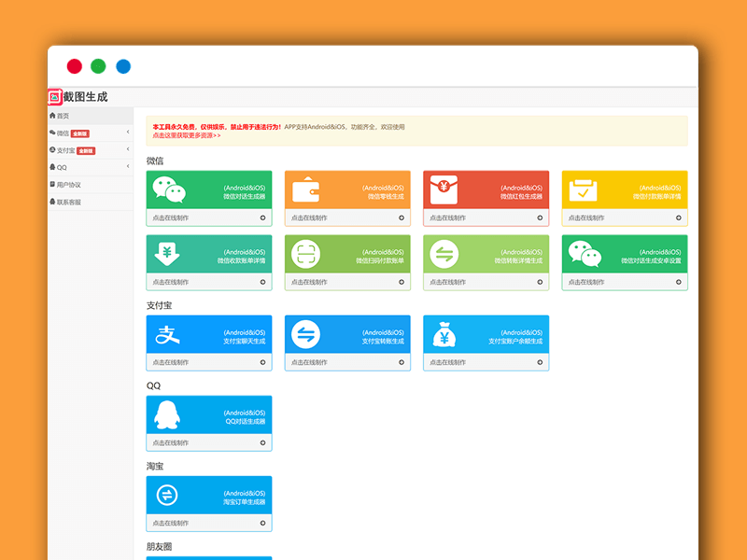Click the yen download arrow icon on 微信收款账单详情 card
This screenshot has height=560, width=747.
tap(167, 254)
